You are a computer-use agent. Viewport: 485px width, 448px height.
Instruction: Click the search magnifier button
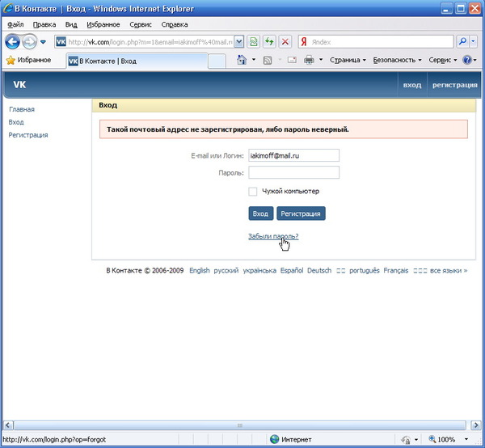pyautogui.click(x=462, y=42)
